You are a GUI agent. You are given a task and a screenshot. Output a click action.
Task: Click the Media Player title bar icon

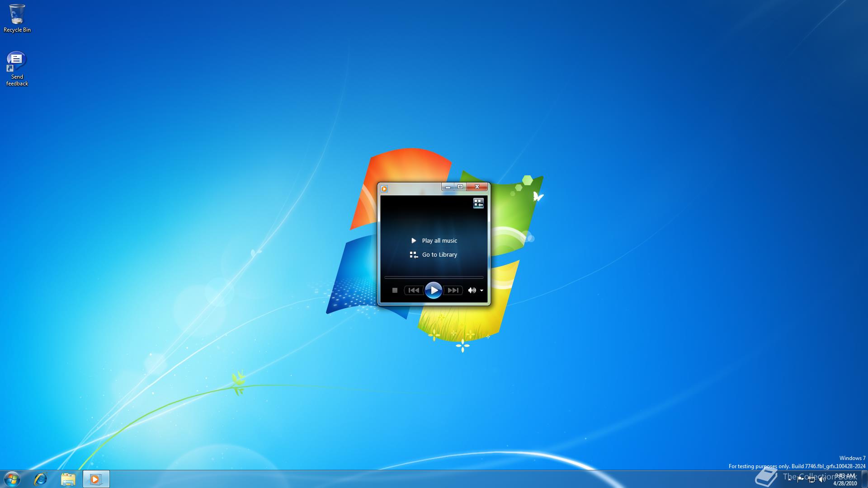(x=384, y=189)
